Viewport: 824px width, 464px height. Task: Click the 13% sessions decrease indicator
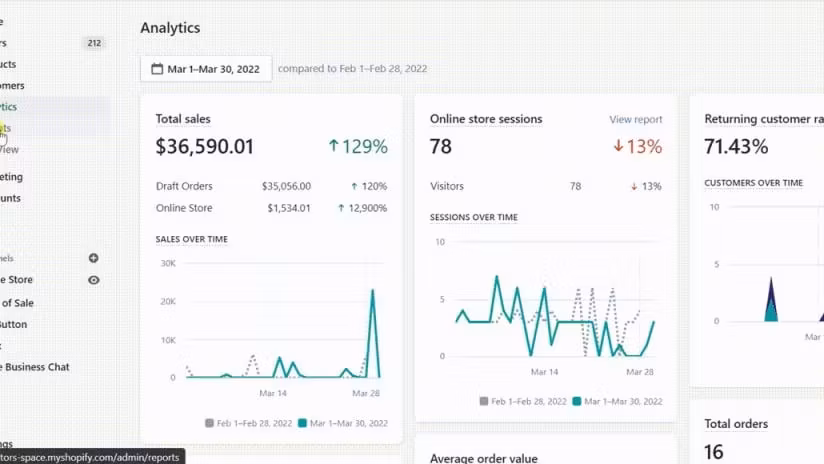637,147
